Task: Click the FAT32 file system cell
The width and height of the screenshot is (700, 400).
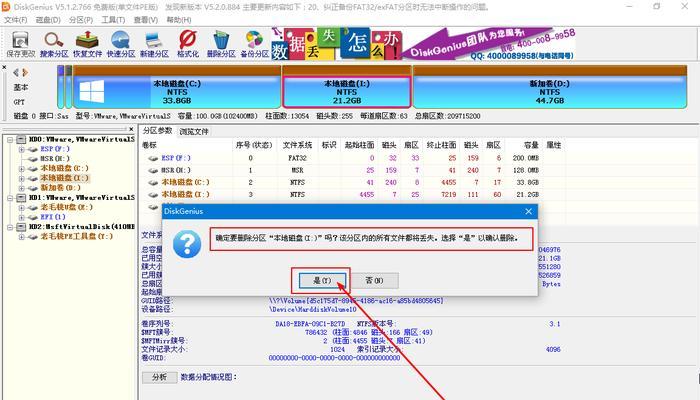Action: (x=297, y=158)
